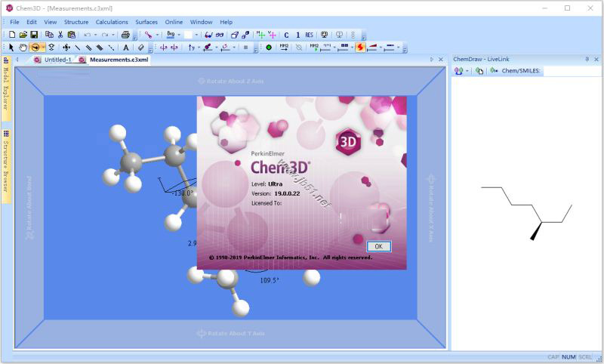Click the MM2 dynamics run icon
The width and height of the screenshot is (604, 364).
(x=314, y=48)
